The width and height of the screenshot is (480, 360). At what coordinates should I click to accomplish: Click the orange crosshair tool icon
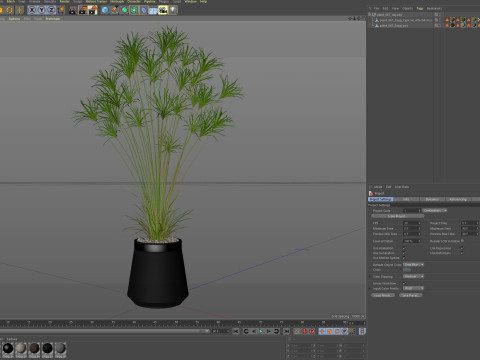click(20, 10)
